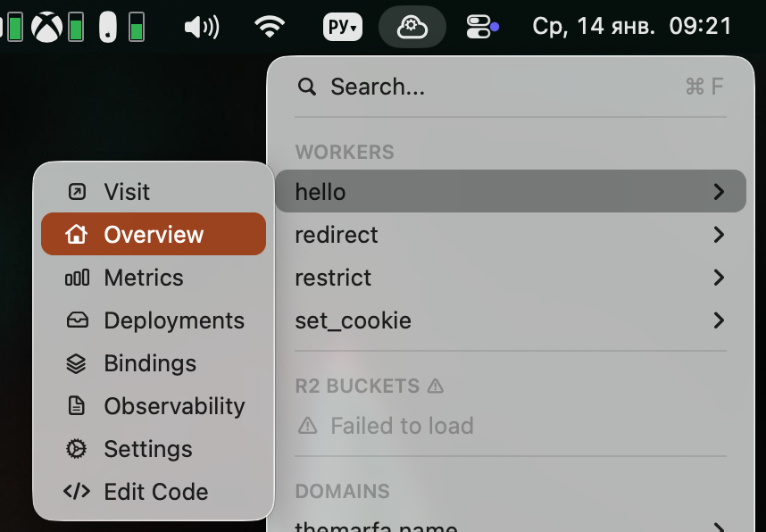Screen dimensions: 766x532
Task: Click the menu bar date and time
Action: [631, 27]
